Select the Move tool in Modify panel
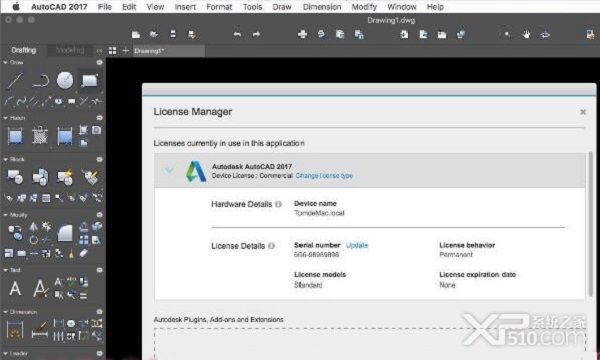The width and height of the screenshot is (600, 360). pyautogui.click(x=15, y=232)
